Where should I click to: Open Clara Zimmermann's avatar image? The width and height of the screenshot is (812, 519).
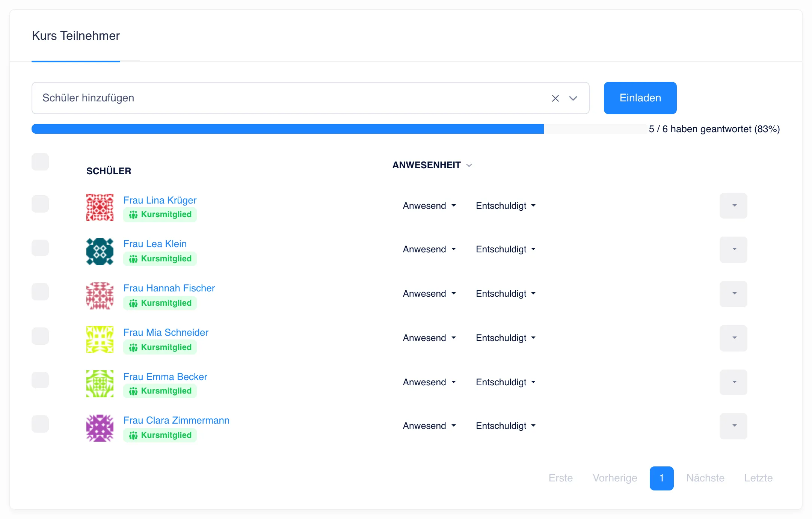click(x=100, y=428)
